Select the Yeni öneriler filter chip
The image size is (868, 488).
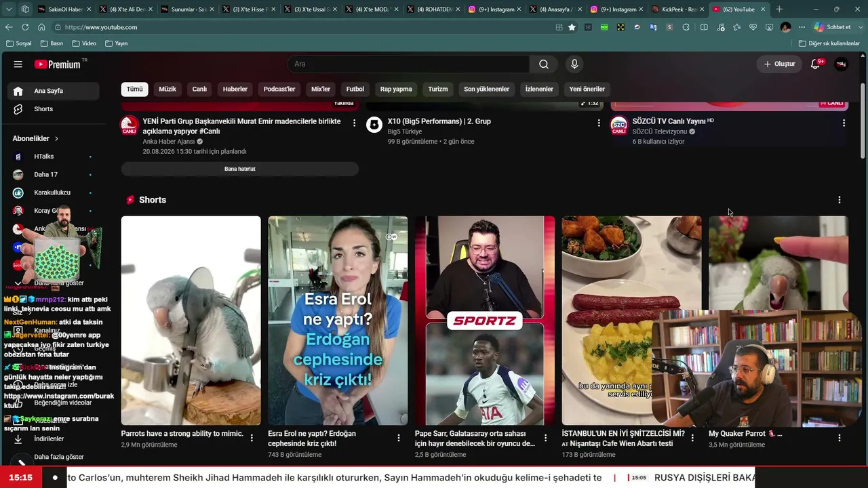(587, 89)
